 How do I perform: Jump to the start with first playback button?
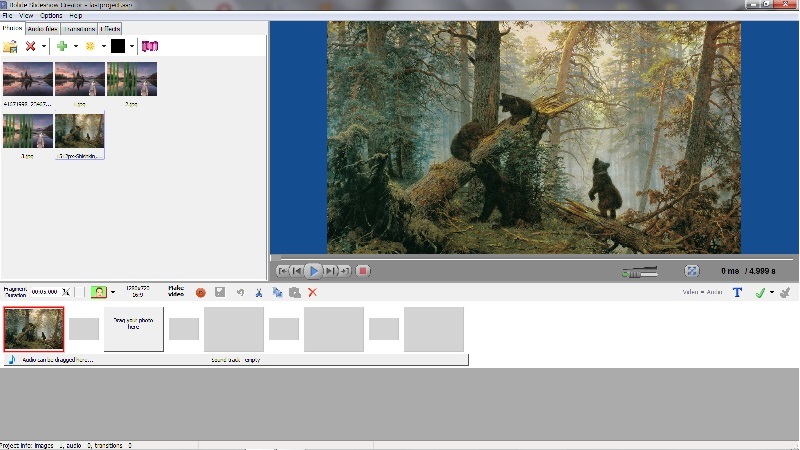tap(282, 271)
